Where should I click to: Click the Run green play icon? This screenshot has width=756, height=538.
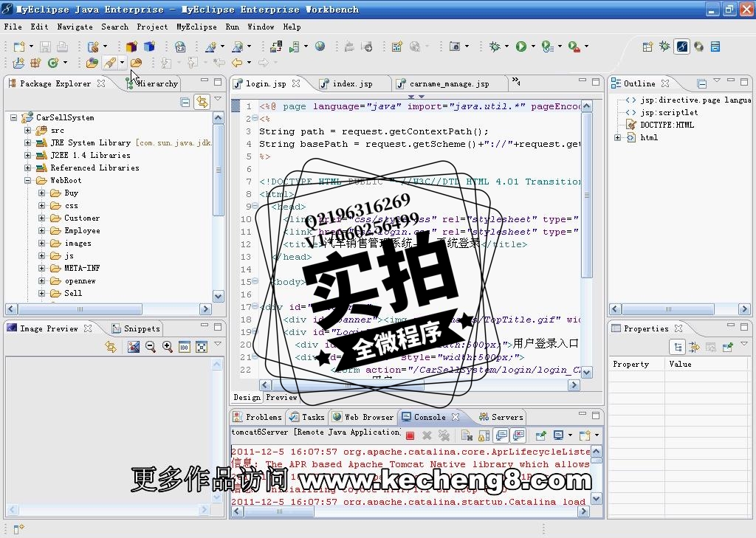pos(520,46)
